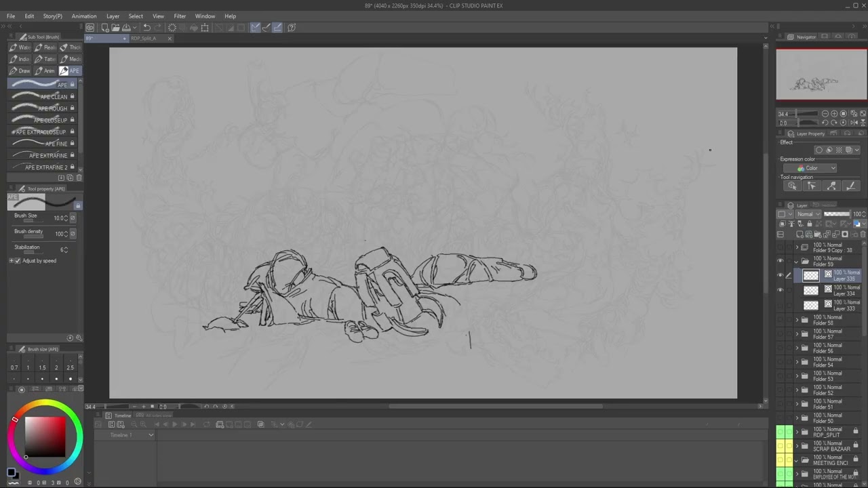The width and height of the screenshot is (868, 488).
Task: Open the Filter menu
Action: [180, 16]
